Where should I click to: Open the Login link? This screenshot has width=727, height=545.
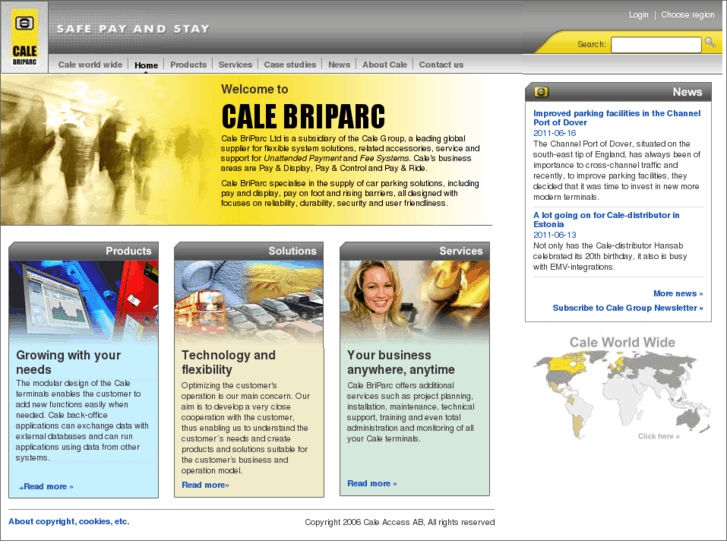click(638, 15)
